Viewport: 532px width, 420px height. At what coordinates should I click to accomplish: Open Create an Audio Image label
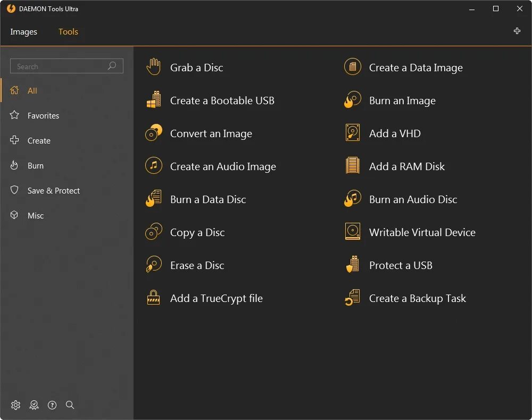click(x=223, y=166)
